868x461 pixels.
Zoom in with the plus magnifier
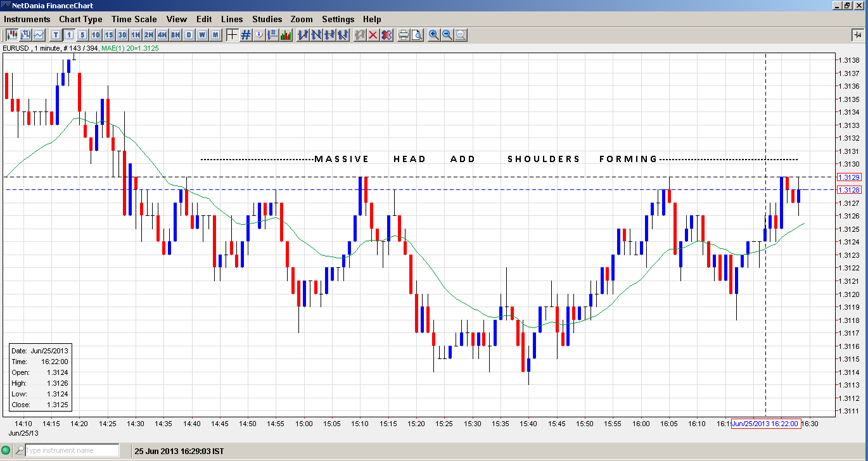pyautogui.click(x=434, y=35)
